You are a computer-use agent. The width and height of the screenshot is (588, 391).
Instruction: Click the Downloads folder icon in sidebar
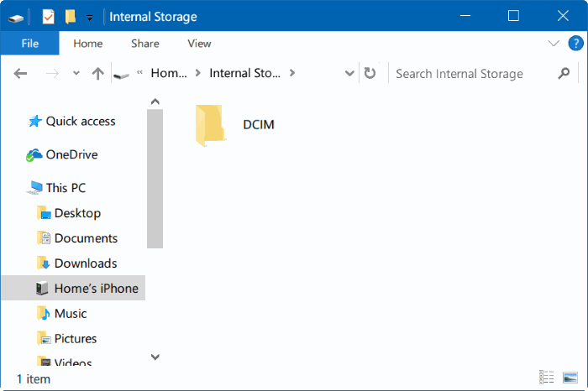tap(44, 263)
